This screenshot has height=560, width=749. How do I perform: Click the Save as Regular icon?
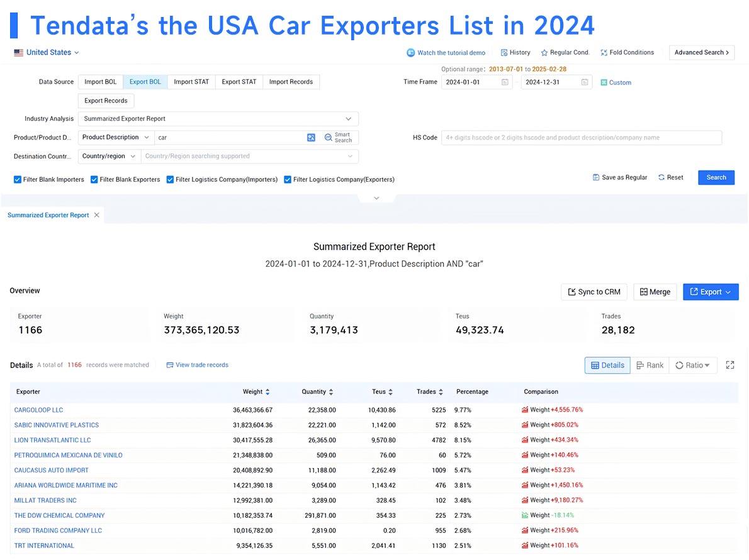click(x=595, y=177)
